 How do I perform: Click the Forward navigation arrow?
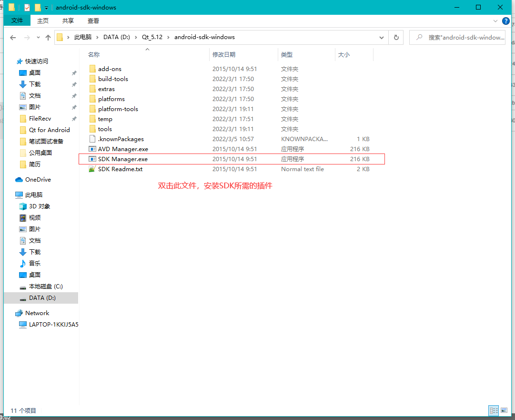27,38
